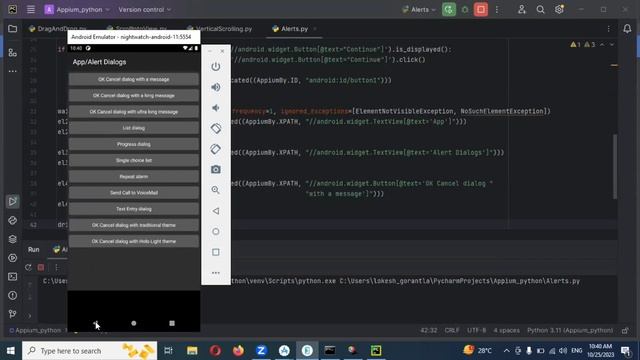Take emulator screenshot with camera icon

pos(216,169)
